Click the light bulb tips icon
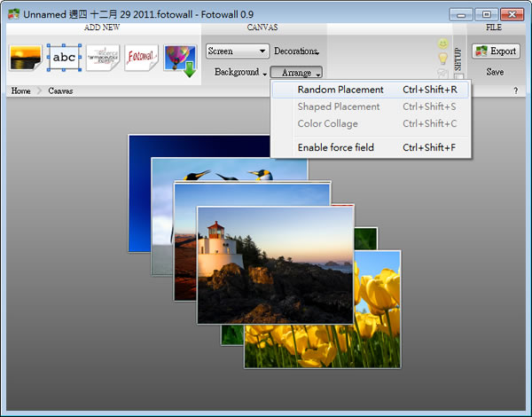Screen dimensions: 532x417 tap(442, 59)
